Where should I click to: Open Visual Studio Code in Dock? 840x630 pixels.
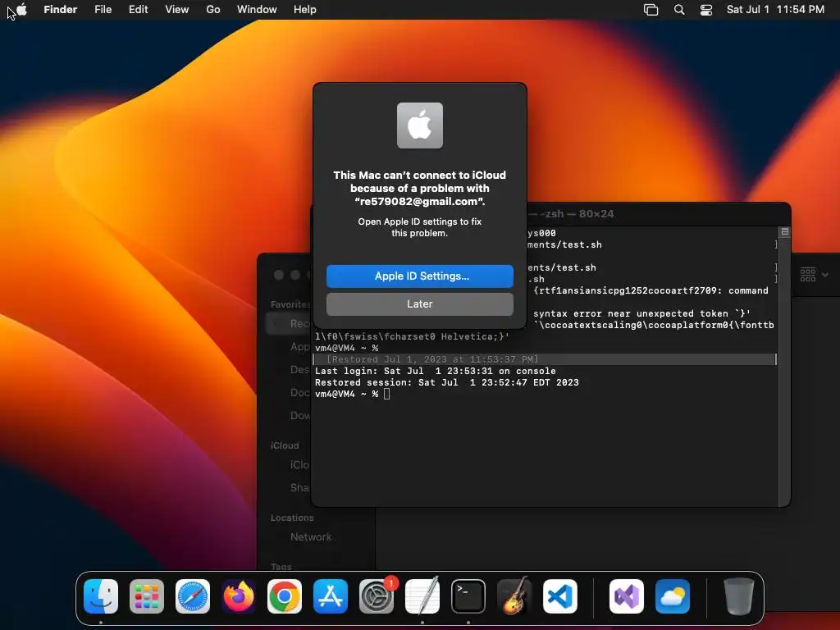[559, 596]
